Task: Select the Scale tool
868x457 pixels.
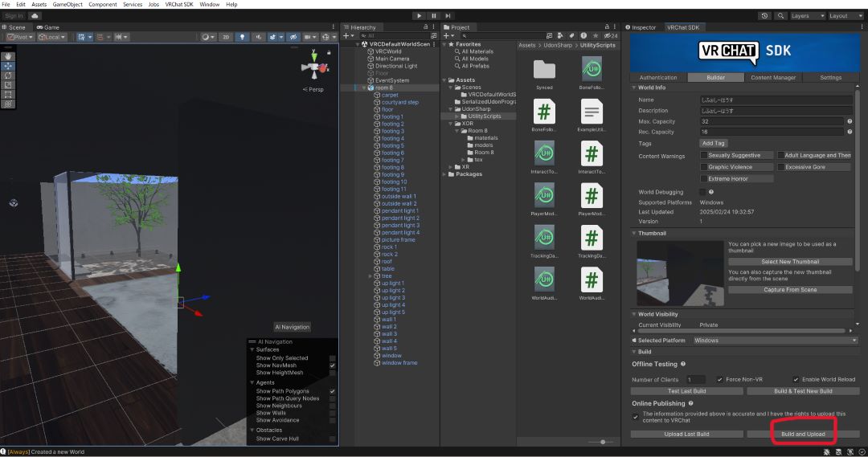Action: pos(8,84)
